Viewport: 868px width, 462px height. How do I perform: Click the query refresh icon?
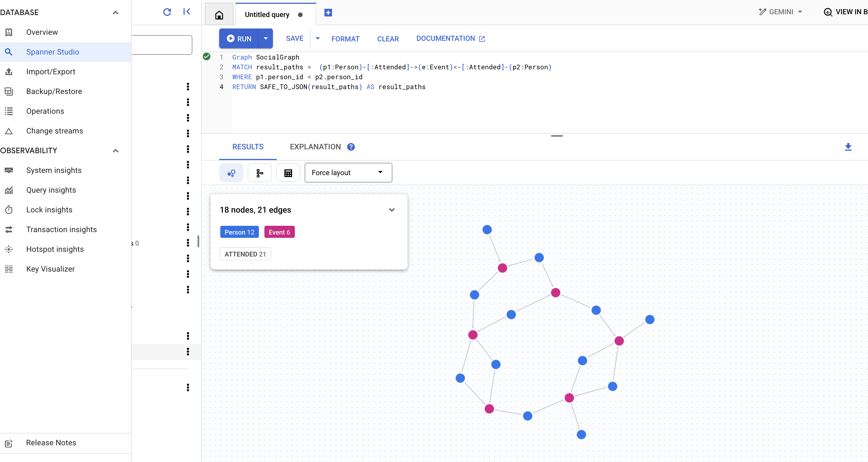pos(167,12)
